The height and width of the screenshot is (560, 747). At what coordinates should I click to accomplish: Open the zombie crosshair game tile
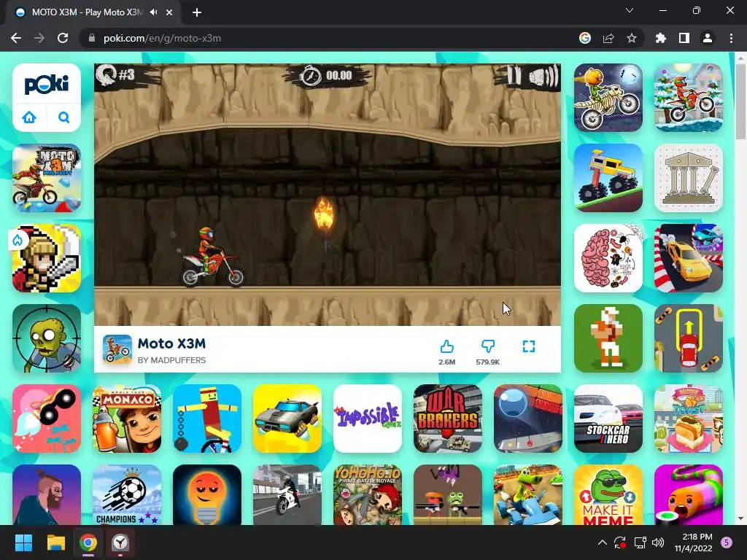coord(47,338)
